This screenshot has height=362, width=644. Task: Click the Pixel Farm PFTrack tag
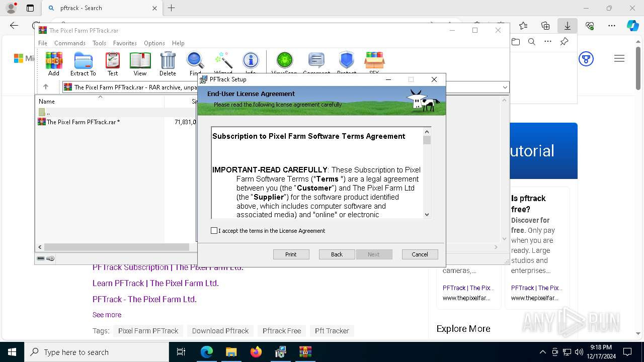tap(148, 331)
